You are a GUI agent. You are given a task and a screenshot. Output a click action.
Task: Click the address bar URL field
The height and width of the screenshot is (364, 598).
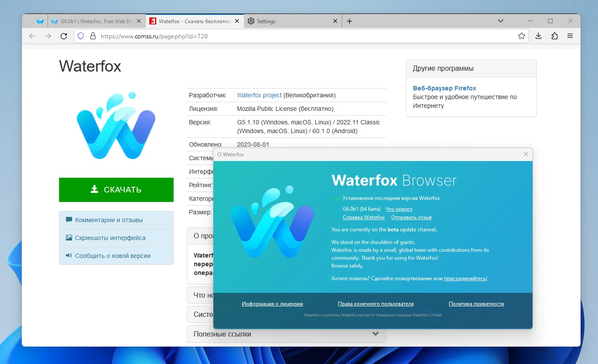pos(301,36)
